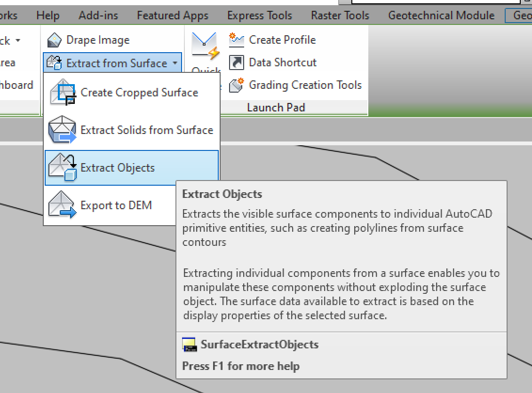
Task: Select the Extract Objects icon
Action: pos(63,167)
